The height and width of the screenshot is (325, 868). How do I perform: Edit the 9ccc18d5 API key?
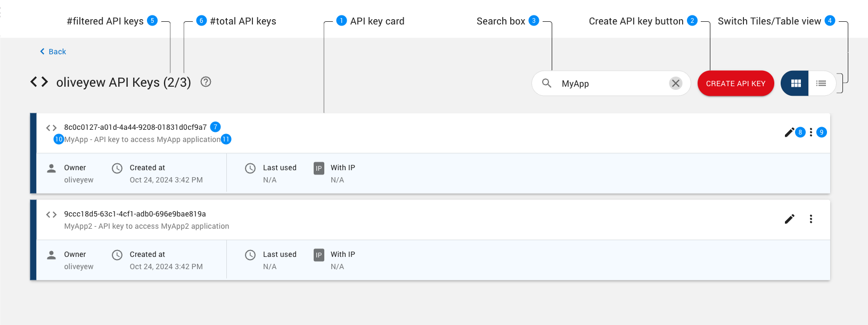[x=789, y=219]
